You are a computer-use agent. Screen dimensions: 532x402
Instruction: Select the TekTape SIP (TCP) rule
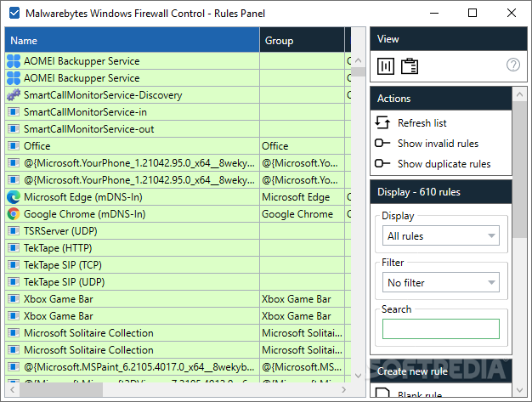point(63,265)
